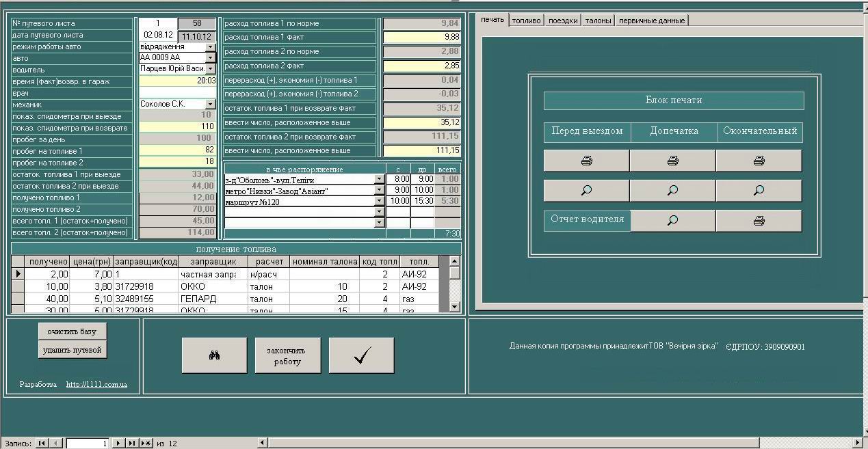Preview the Допечатка printout
The image size is (868, 449).
(672, 191)
